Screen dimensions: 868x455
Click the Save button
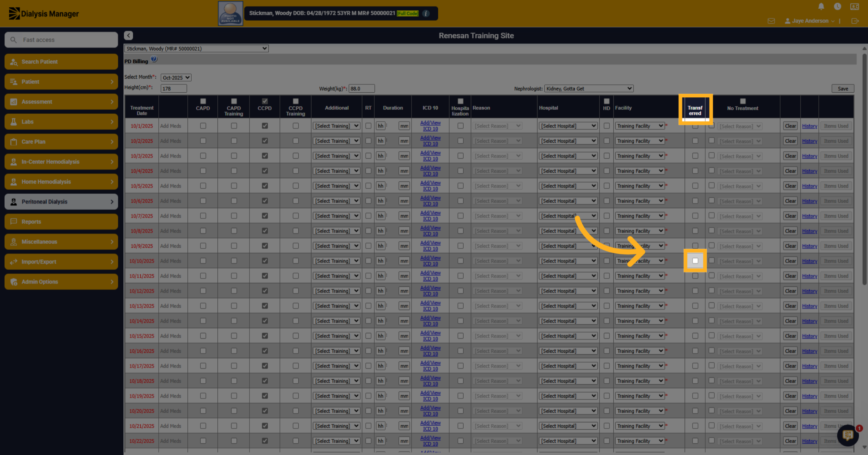(843, 89)
